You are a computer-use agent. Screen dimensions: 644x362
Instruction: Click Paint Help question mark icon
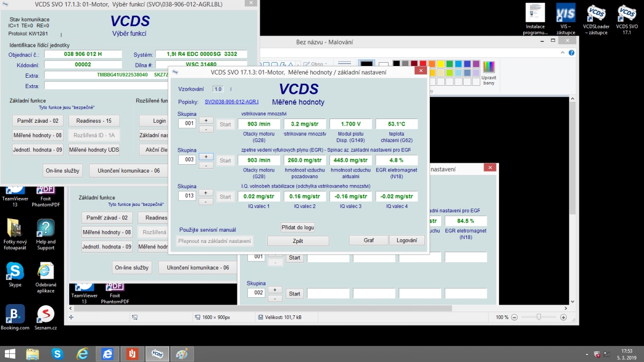[x=572, y=53]
